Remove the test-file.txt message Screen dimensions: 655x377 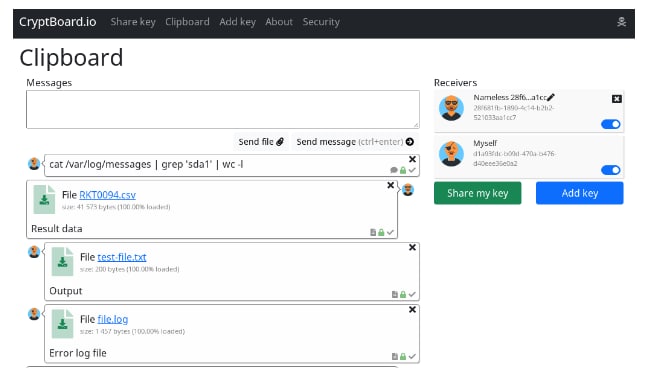(x=412, y=247)
